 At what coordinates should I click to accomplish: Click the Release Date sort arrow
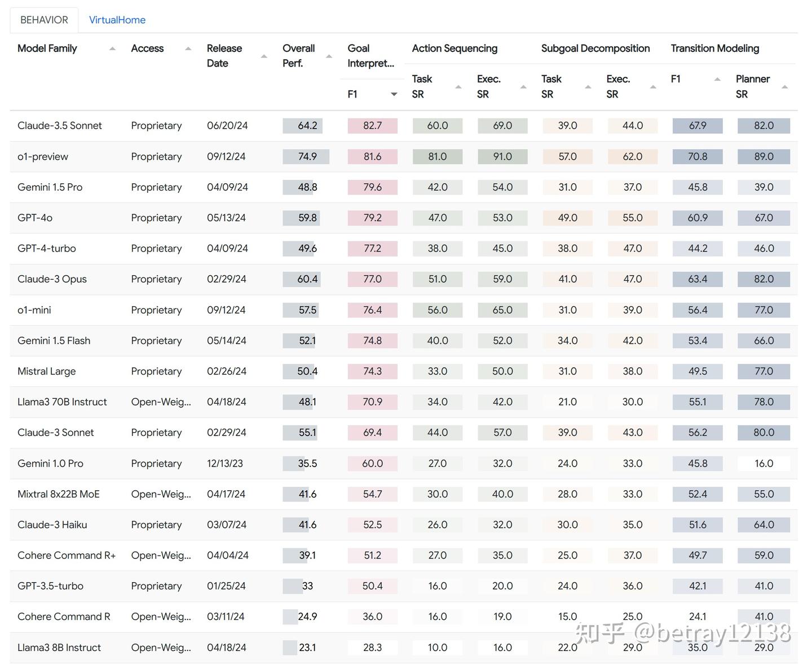point(263,56)
